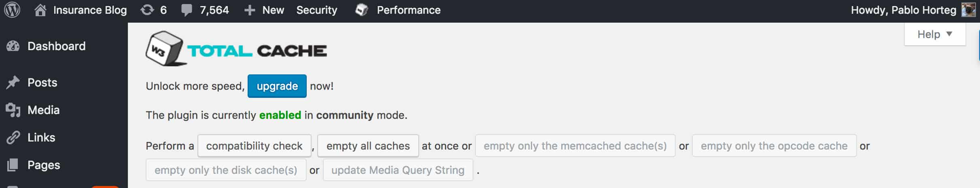Open the Insurance Blog home icon
Screen dimensions: 980x188
click(40, 10)
